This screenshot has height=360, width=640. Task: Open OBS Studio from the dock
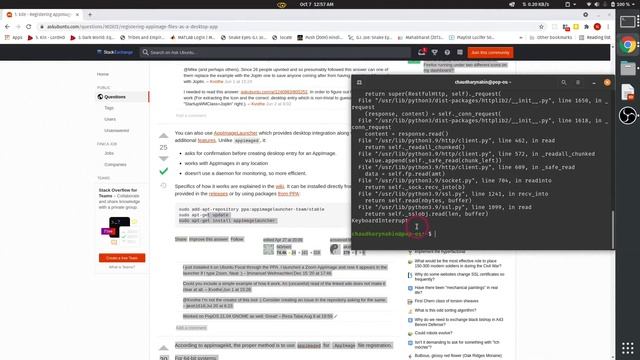point(628,116)
